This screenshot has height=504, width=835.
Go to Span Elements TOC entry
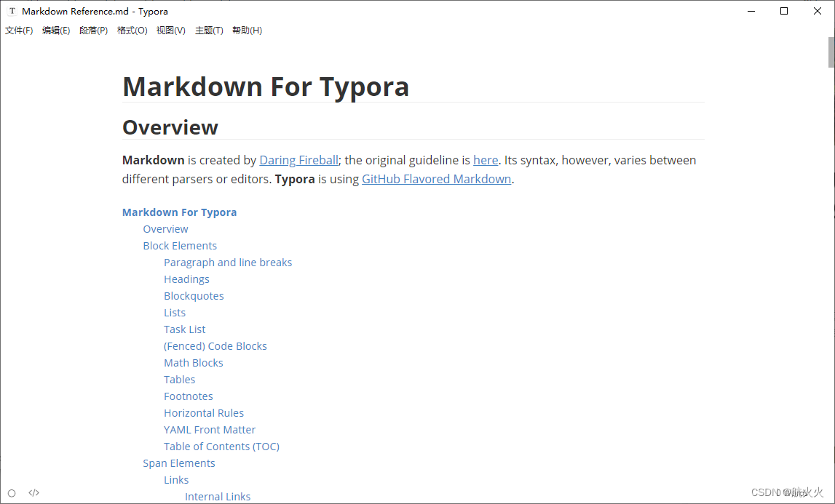click(179, 463)
